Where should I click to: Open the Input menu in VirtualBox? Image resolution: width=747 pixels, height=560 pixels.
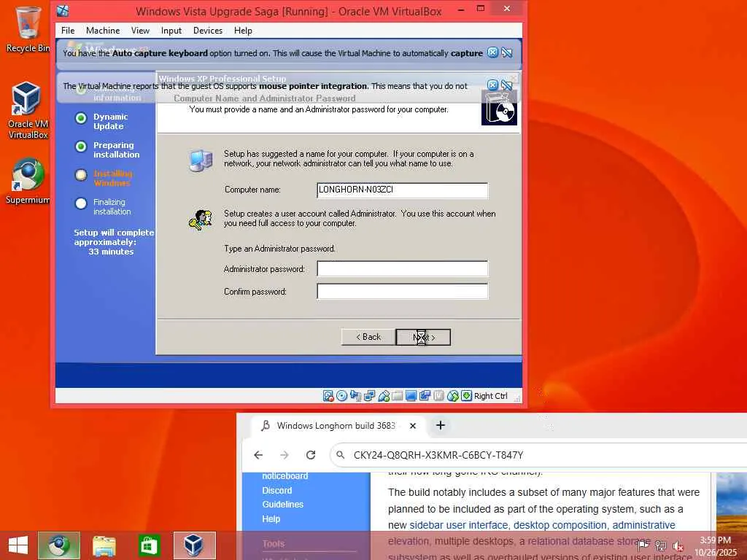click(171, 31)
